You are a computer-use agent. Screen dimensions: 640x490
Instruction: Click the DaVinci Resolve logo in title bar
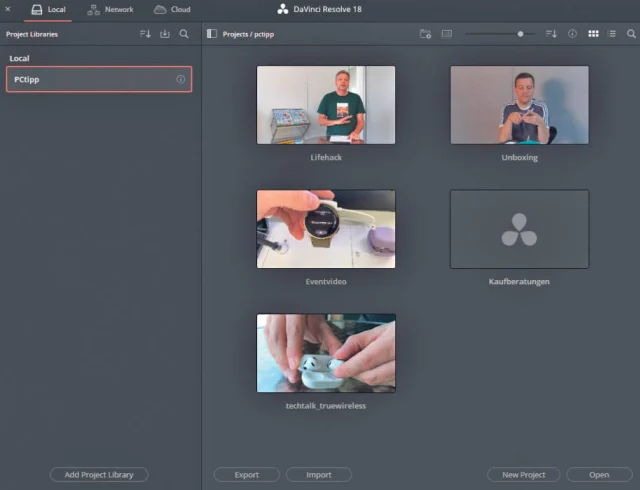[x=283, y=9]
